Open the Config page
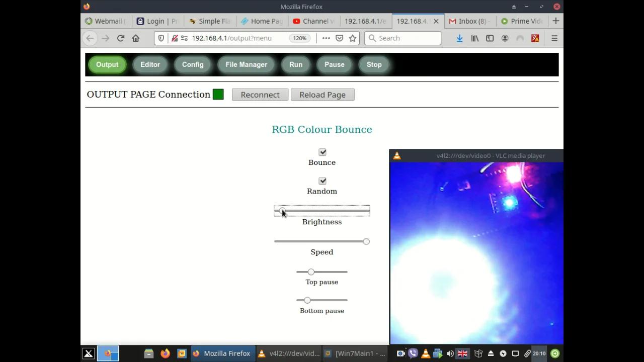Viewport: 644px width, 362px height. click(x=193, y=64)
